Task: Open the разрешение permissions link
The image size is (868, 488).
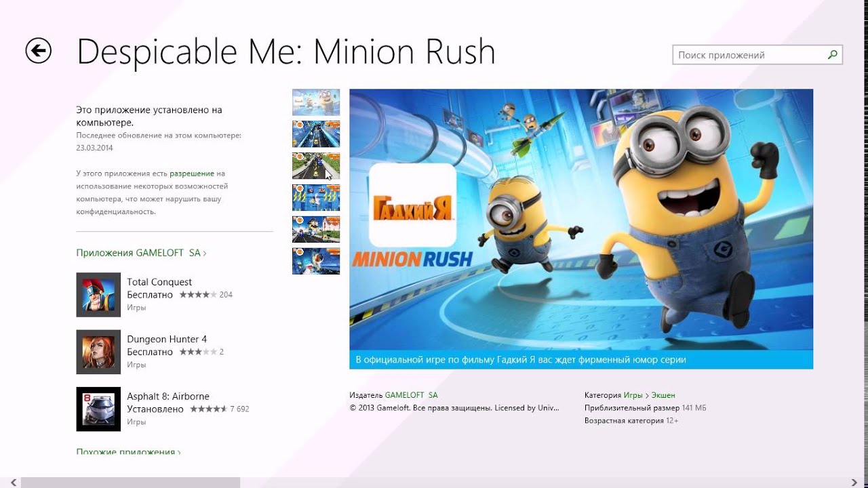Action: 192,174
